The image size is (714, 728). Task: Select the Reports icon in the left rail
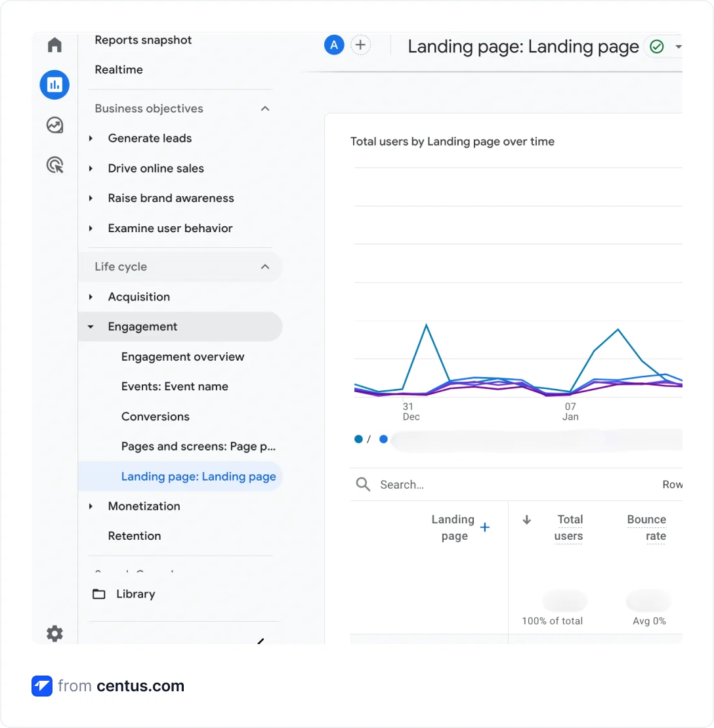coord(54,85)
